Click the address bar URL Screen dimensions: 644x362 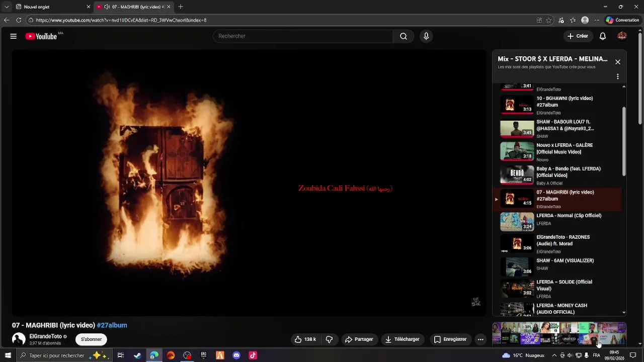click(121, 20)
